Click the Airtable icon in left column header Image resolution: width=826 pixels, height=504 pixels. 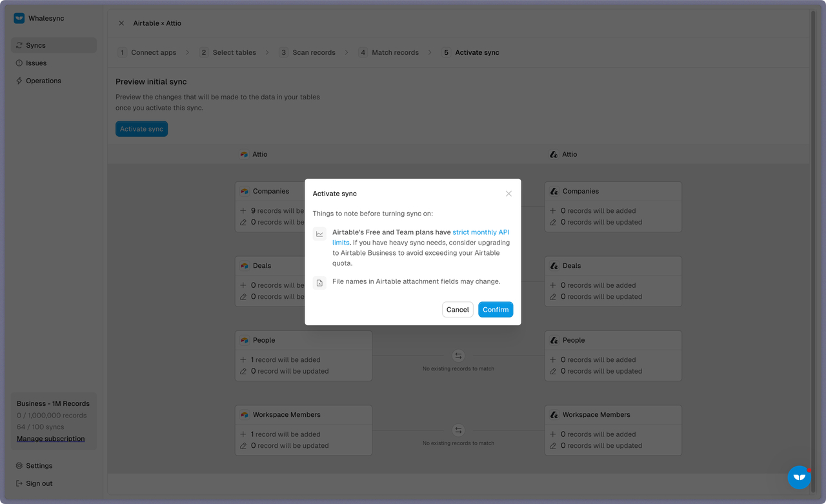[x=245, y=155]
